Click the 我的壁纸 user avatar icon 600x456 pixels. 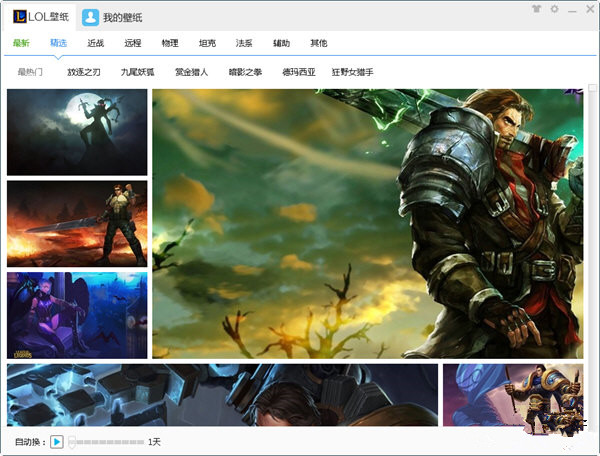[x=91, y=17]
